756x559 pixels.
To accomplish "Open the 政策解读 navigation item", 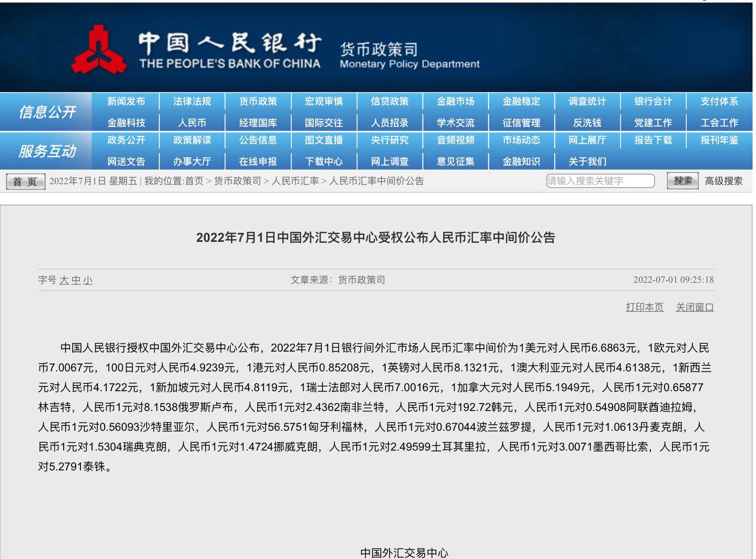I will [x=192, y=140].
